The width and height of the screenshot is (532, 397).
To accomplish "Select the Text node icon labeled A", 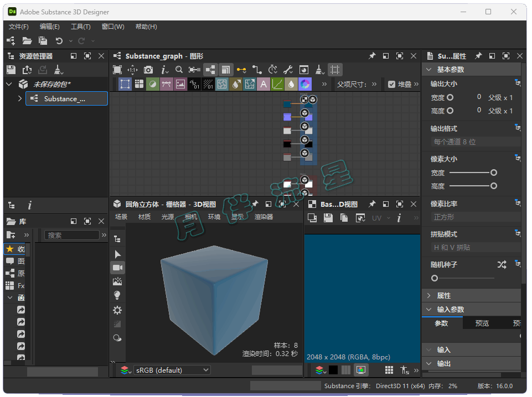I will (264, 84).
